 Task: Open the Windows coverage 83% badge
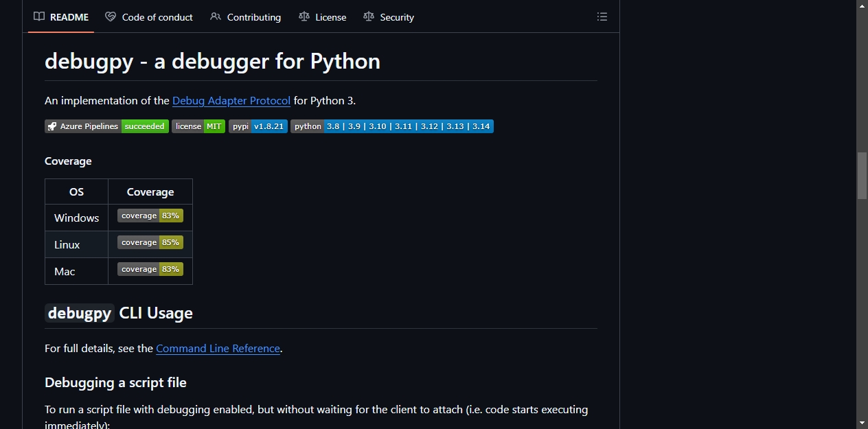[x=150, y=216]
